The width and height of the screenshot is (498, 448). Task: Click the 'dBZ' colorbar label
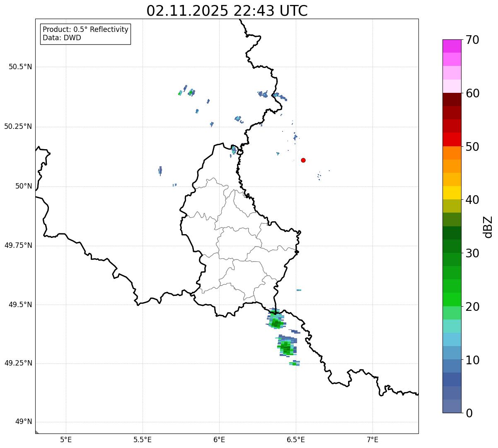point(488,227)
